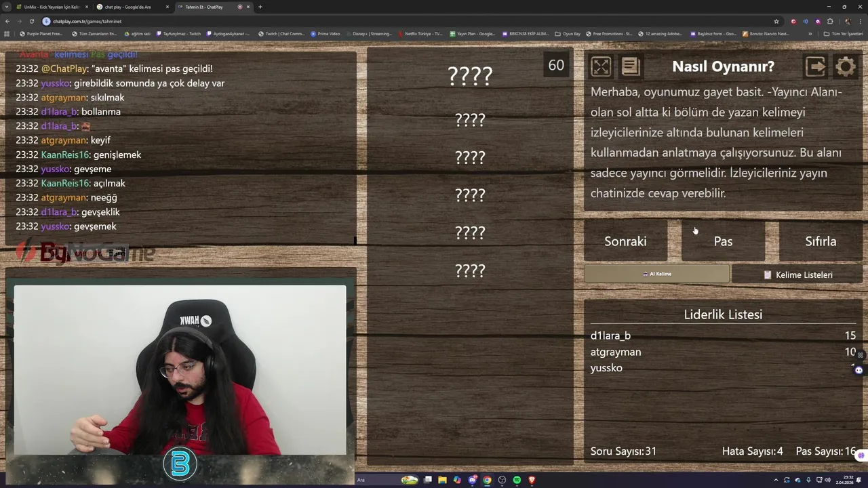Click chat message 'genişlemek' by KaanReis16
The height and width of the screenshot is (488, 868).
tap(117, 155)
